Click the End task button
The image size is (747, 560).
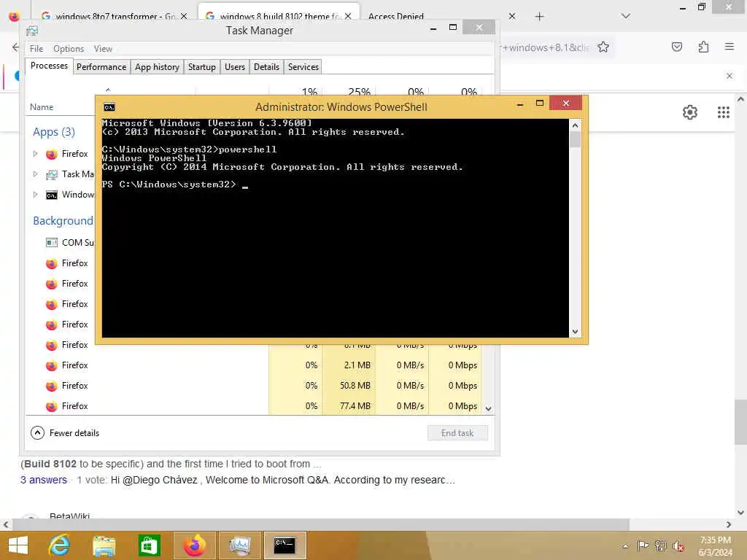tap(457, 433)
